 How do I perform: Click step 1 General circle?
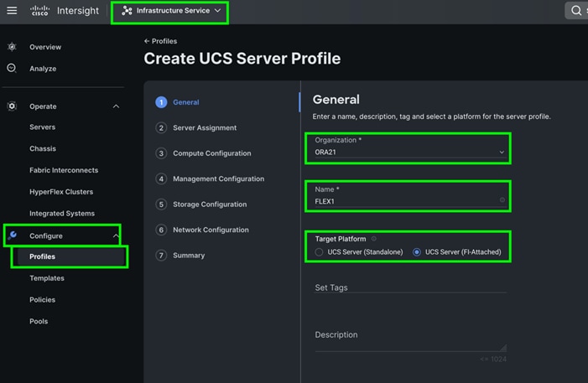click(x=161, y=102)
